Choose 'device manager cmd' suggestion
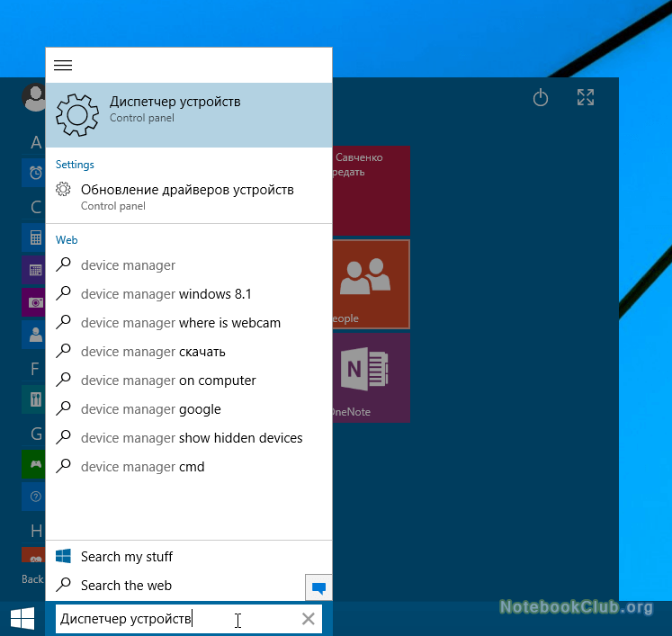 pyautogui.click(x=189, y=466)
